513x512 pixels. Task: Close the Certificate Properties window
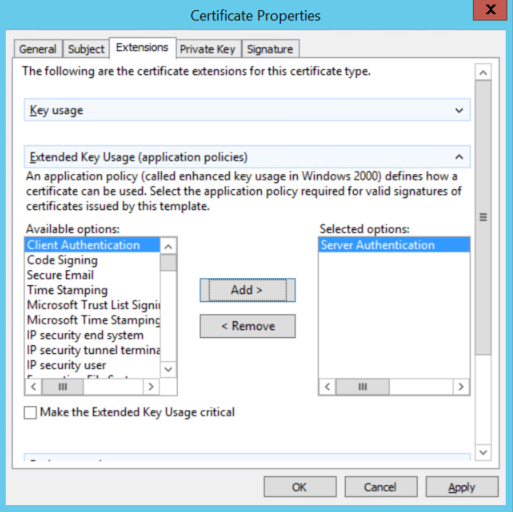pyautogui.click(x=490, y=10)
